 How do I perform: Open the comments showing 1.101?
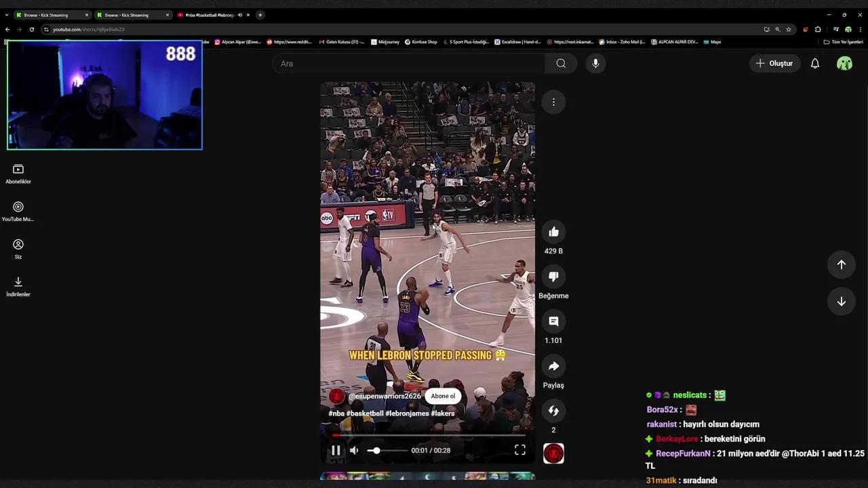[553, 321]
